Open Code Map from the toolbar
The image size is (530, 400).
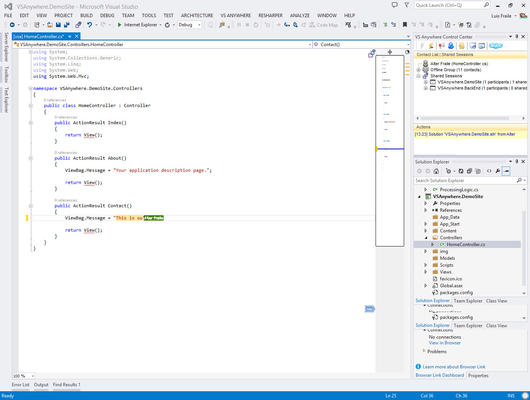323,25
